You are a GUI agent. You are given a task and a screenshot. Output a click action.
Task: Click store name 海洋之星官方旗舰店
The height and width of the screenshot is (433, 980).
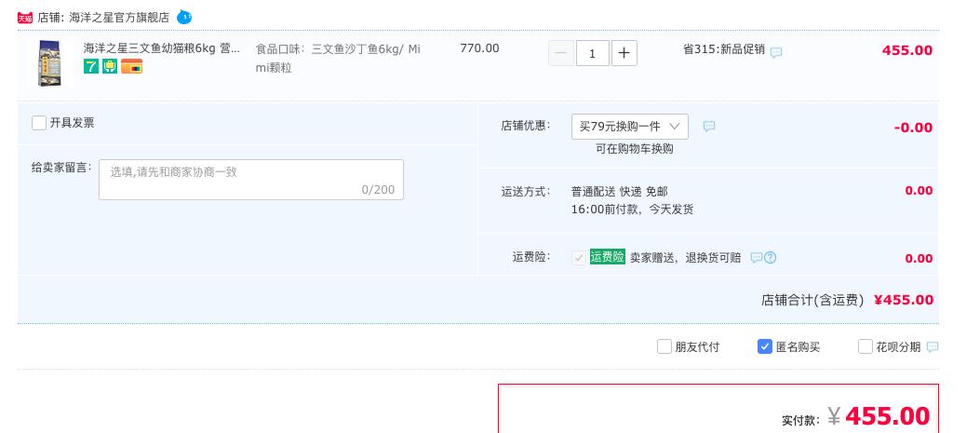pyautogui.click(x=119, y=18)
